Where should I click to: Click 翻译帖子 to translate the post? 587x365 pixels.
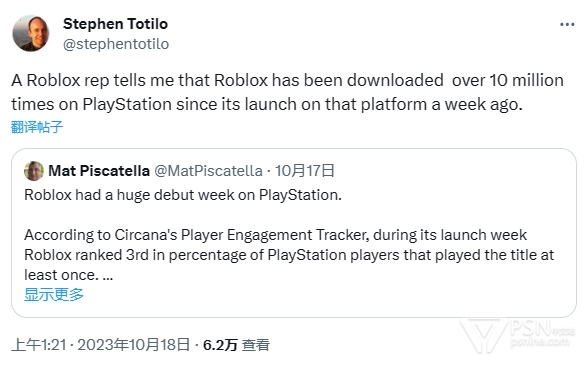click(37, 127)
